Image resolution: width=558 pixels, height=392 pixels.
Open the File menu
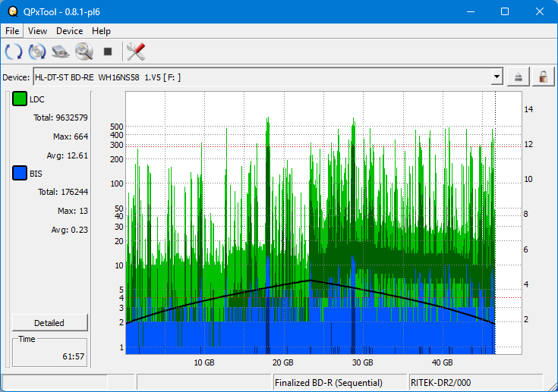point(13,31)
